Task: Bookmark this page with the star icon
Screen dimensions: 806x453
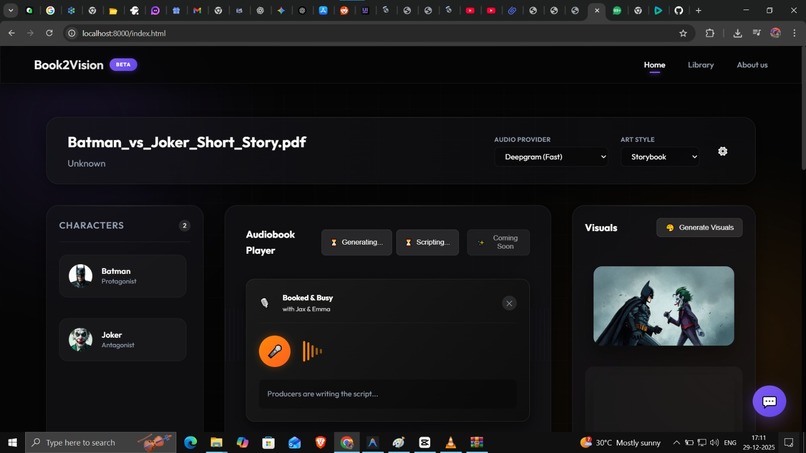Action: tap(683, 33)
